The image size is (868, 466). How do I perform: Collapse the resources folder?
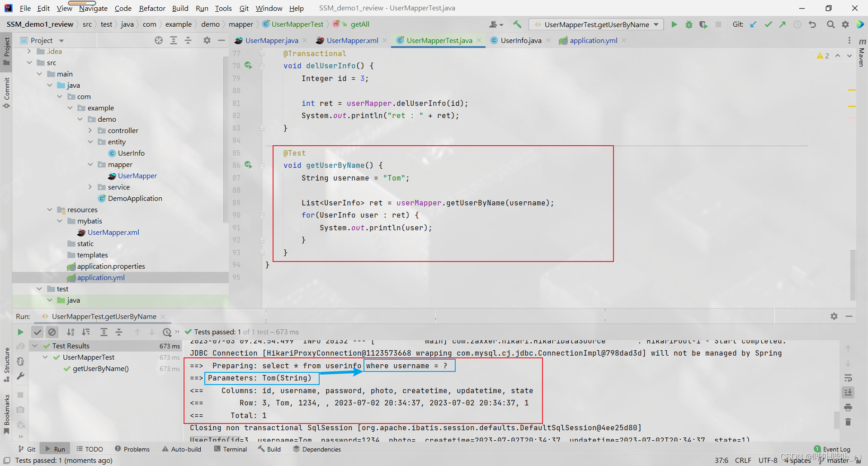point(50,209)
